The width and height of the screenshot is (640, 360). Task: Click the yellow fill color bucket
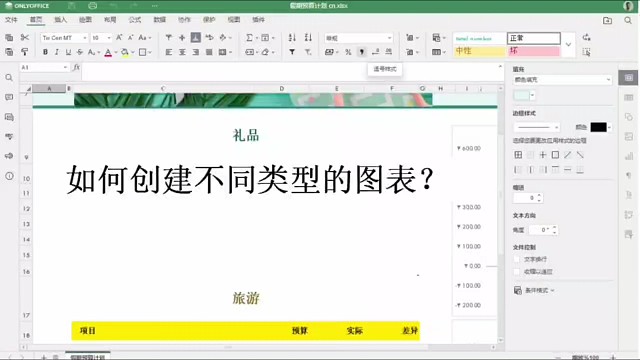pos(125,52)
